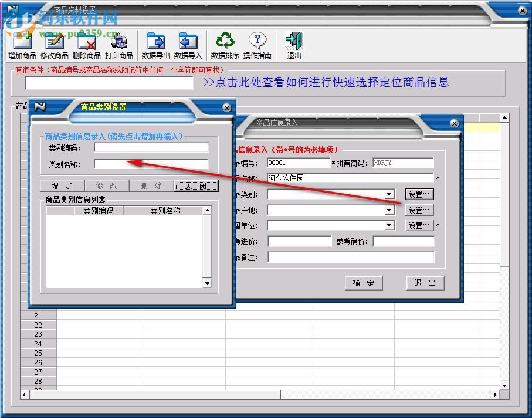The height and width of the screenshot is (418, 532).
Task: Click the 拼音简码 field showing HDRJY
Action: click(x=403, y=163)
